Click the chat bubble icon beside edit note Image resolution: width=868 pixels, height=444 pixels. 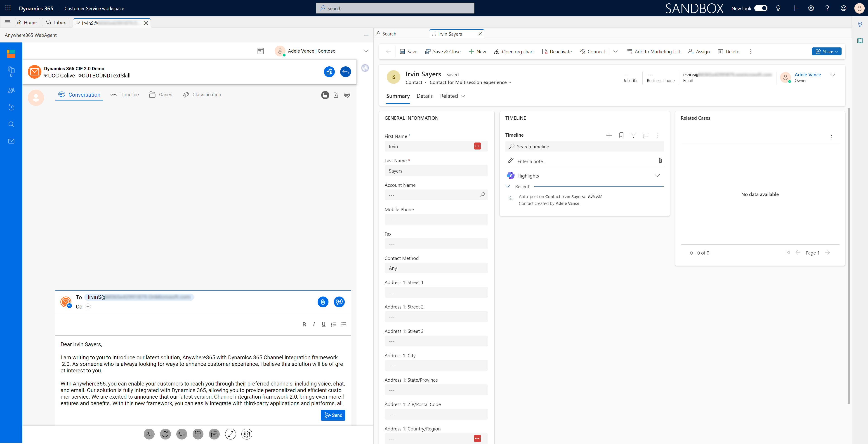347,95
